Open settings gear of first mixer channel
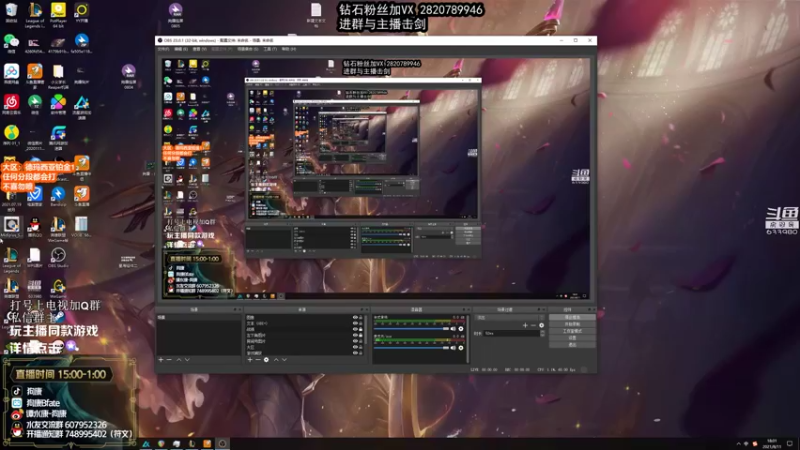The width and height of the screenshot is (800, 450). 461,329
